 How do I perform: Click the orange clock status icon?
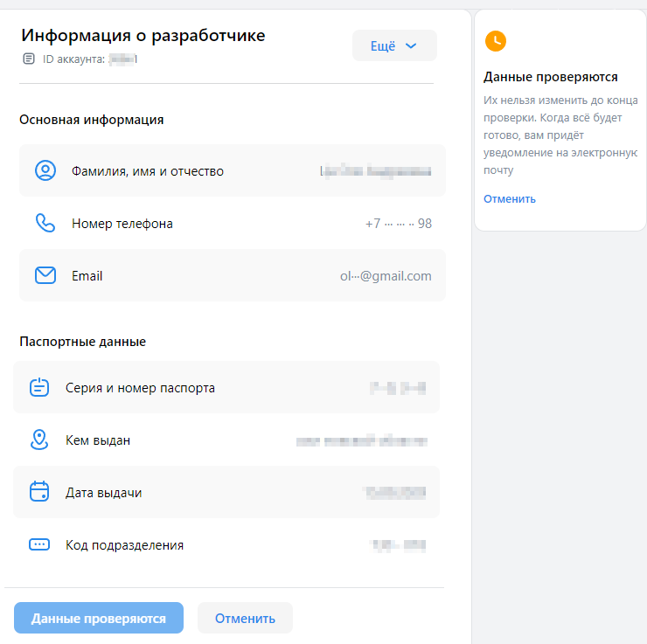tap(495, 41)
